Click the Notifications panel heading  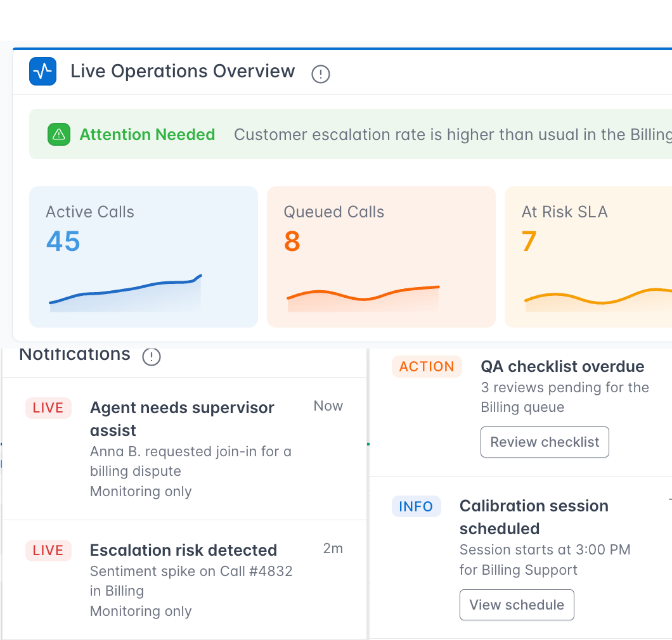point(75,354)
